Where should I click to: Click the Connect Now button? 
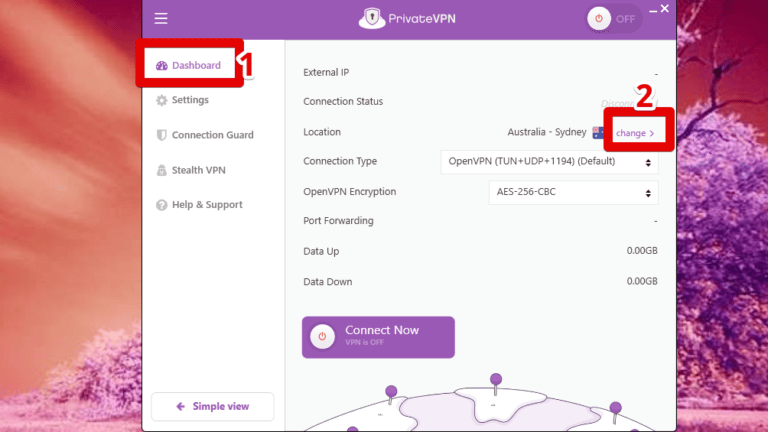point(378,337)
